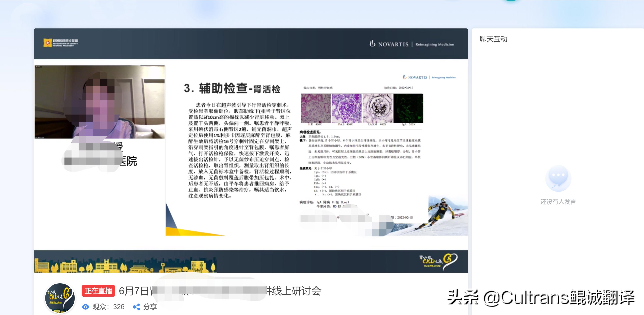The width and height of the screenshot is (644, 315).
Task: Click the empty chat bubble icon
Action: (558, 179)
